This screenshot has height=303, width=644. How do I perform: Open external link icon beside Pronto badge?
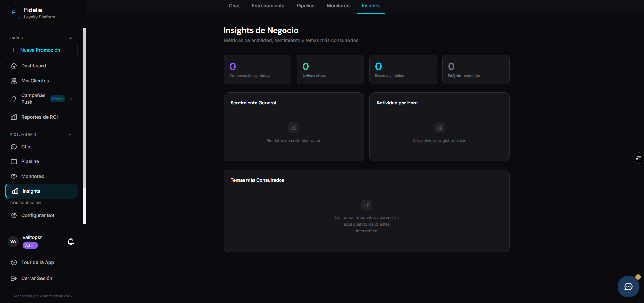pyautogui.click(x=71, y=99)
